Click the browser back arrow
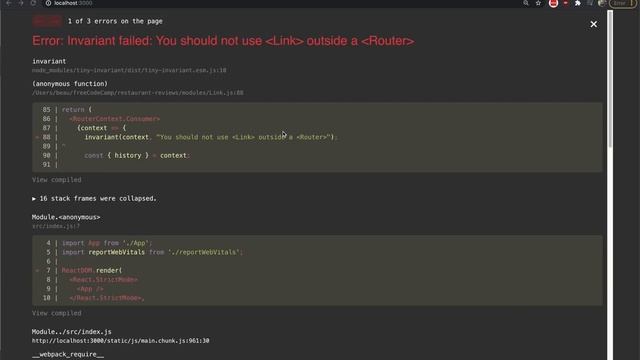The width and height of the screenshot is (640, 360). pyautogui.click(x=9, y=3)
